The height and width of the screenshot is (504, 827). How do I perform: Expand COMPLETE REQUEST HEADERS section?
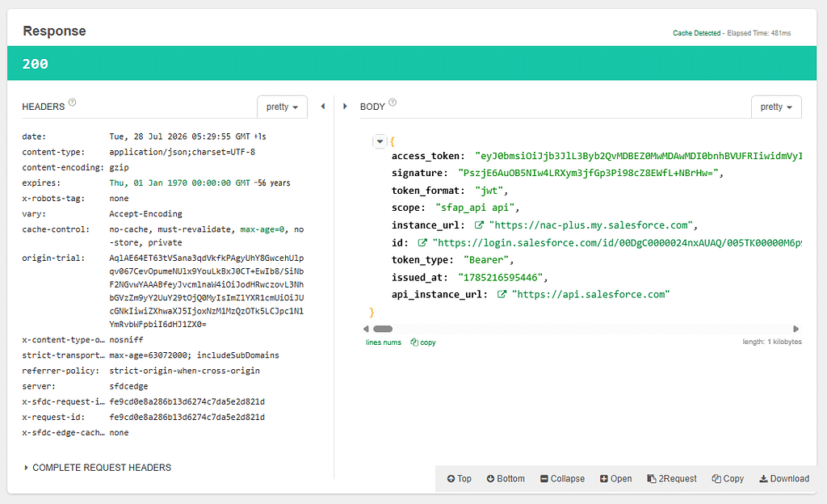click(x=98, y=468)
